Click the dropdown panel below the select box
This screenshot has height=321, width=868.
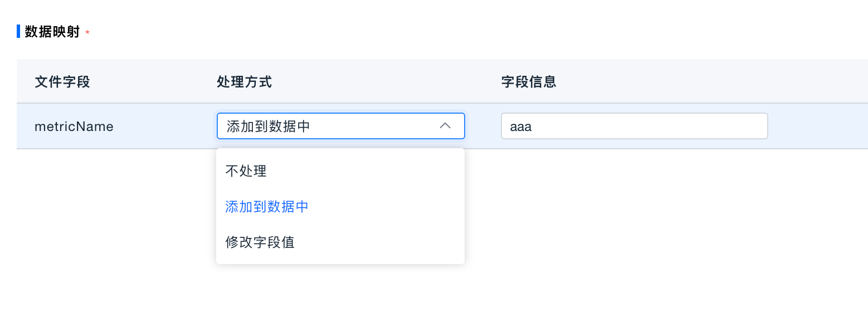(340, 206)
